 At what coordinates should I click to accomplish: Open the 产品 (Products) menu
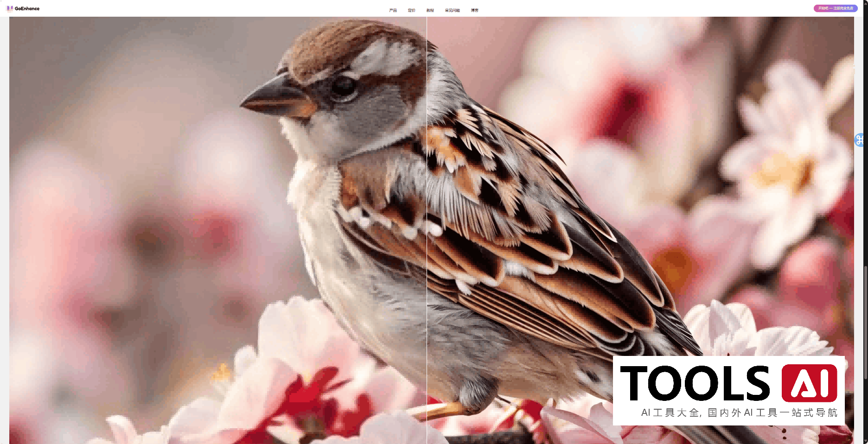click(x=393, y=10)
